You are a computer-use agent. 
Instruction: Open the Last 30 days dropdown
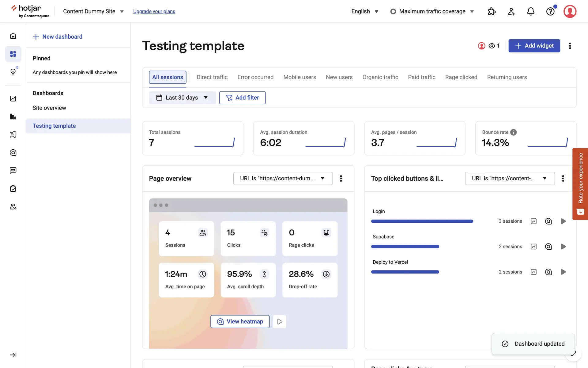click(x=182, y=98)
